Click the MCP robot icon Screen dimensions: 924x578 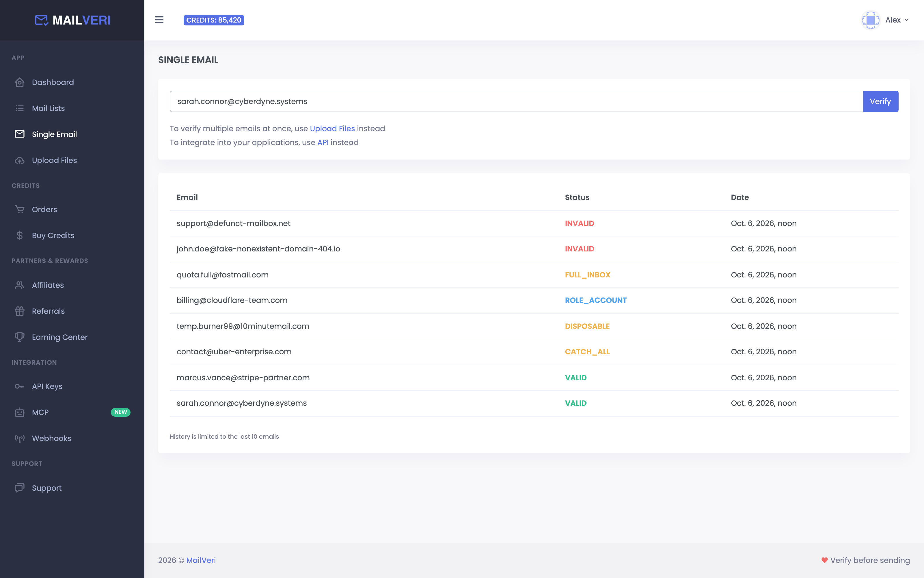pyautogui.click(x=19, y=412)
